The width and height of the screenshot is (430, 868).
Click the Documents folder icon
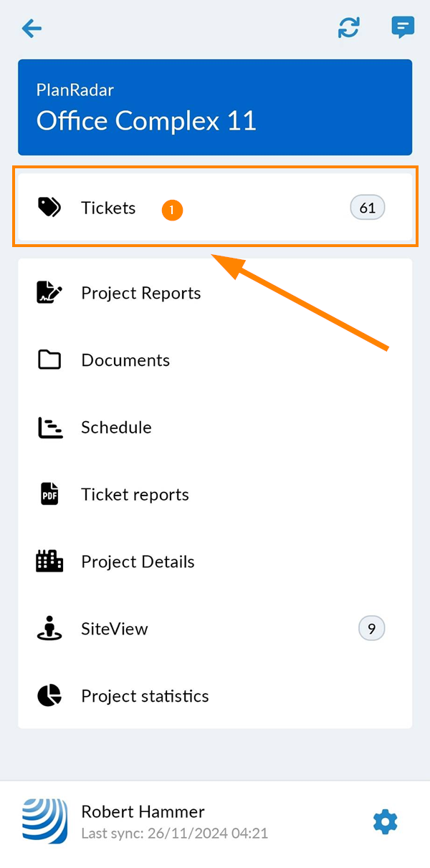point(49,360)
